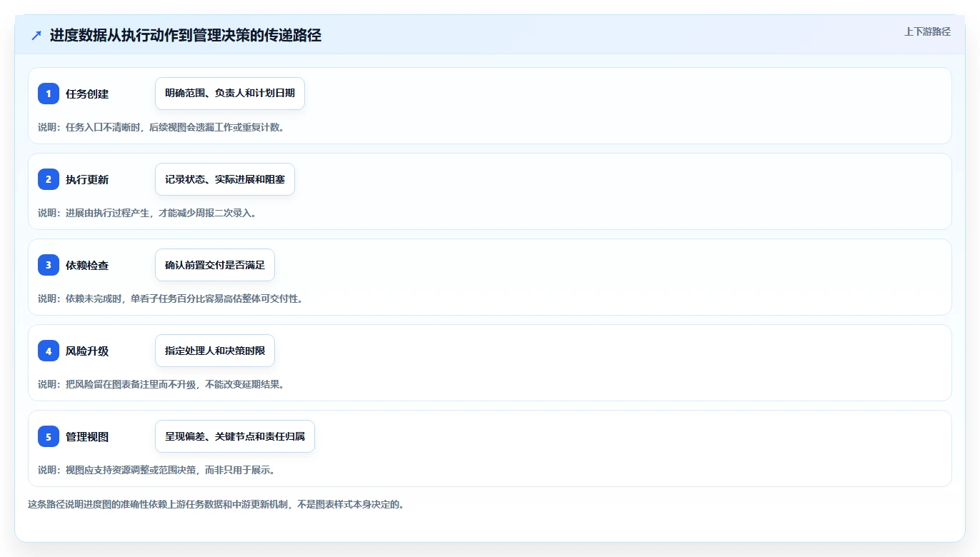Select the 执行更新 step label

coord(87,179)
